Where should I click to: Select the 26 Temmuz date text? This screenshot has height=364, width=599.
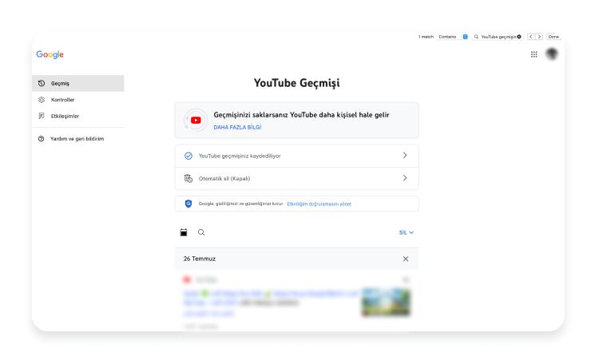(x=200, y=259)
